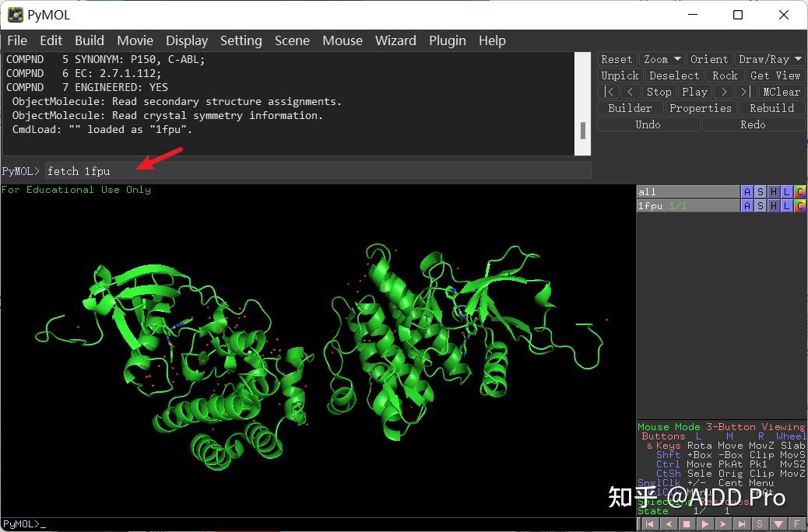
Task: Click the Get View button
Action: point(775,75)
